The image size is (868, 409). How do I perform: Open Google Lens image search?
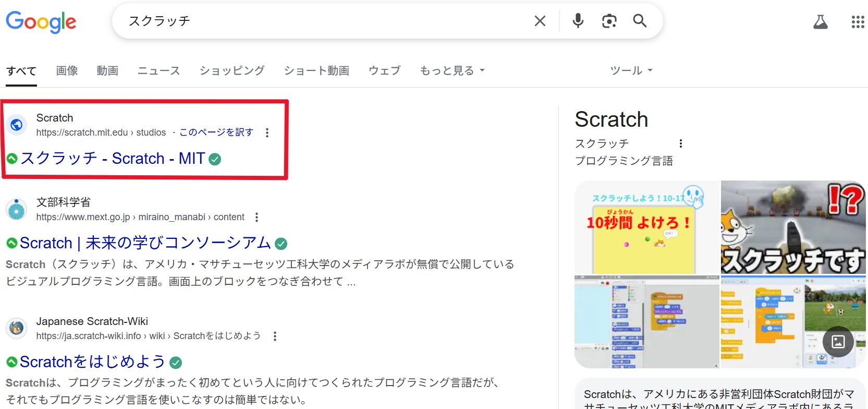point(609,21)
